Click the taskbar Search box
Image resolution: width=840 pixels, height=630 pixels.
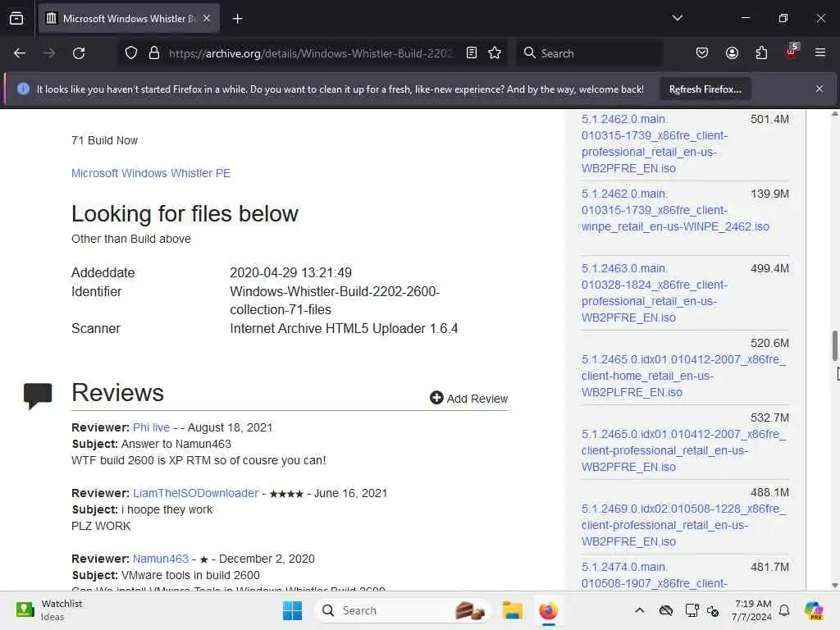(x=403, y=610)
